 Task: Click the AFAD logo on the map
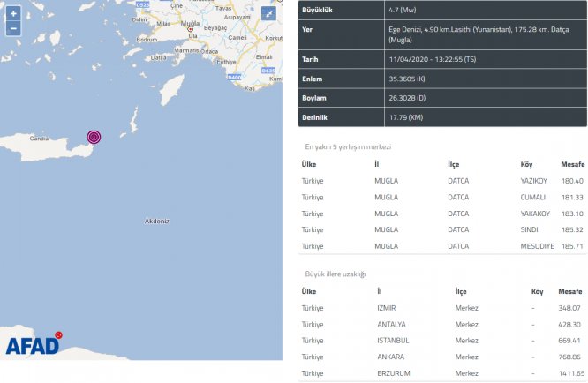(34, 343)
